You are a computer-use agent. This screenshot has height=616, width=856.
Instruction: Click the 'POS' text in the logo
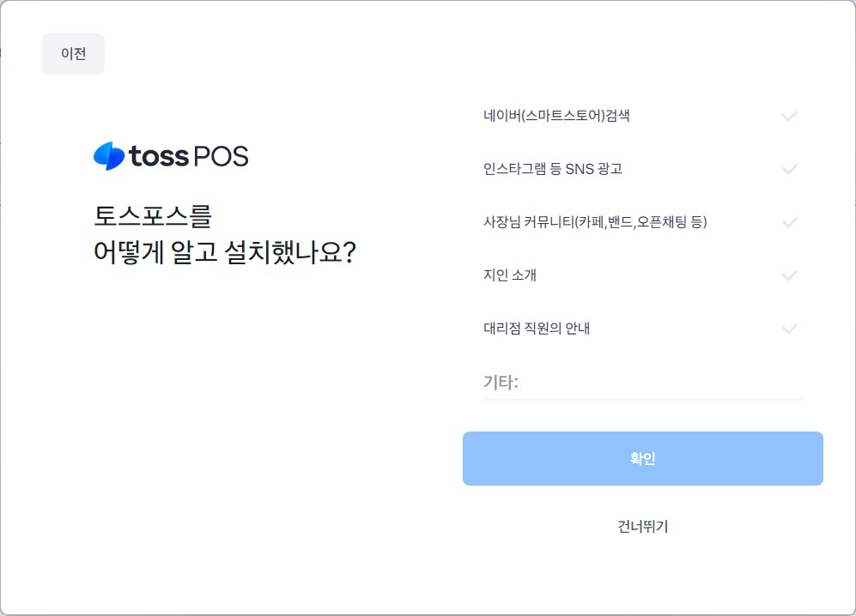[221, 156]
